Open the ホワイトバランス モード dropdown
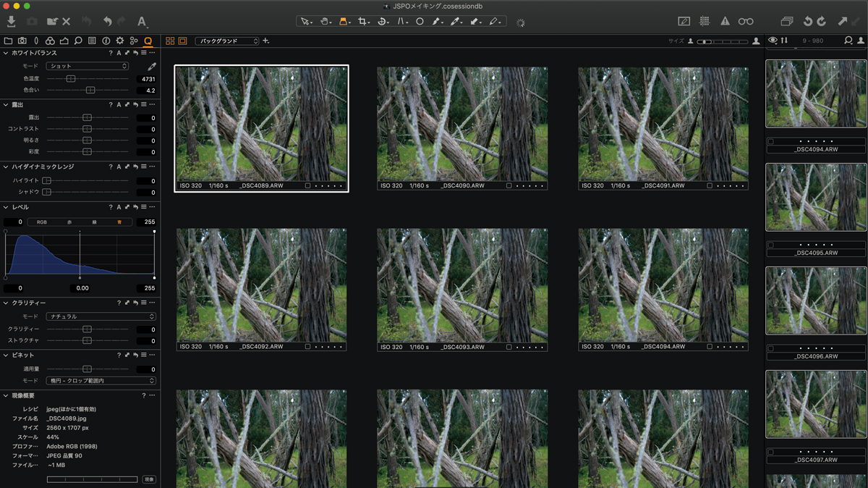This screenshot has width=868, height=488. [87, 66]
